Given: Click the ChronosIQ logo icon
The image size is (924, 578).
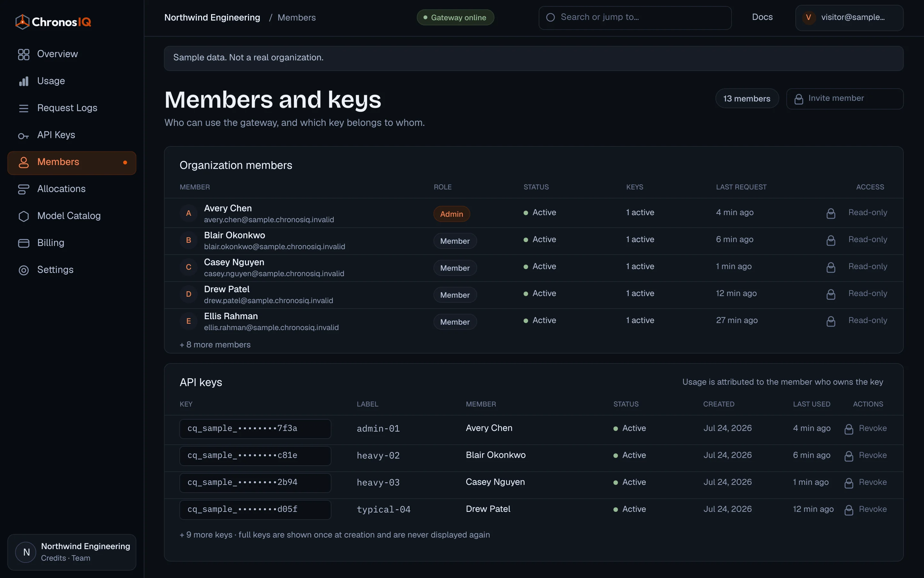Looking at the screenshot, I should (x=22, y=22).
